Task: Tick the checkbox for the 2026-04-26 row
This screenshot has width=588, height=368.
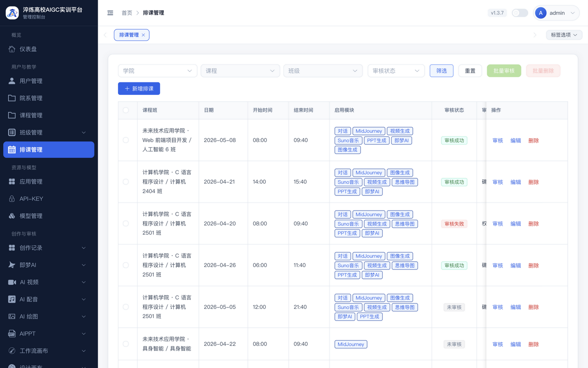Action: point(126,265)
